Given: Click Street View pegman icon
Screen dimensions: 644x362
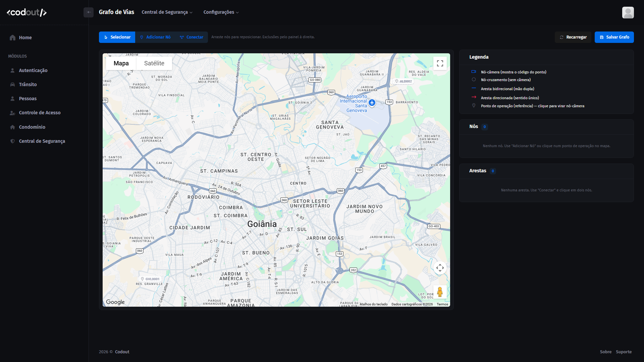Looking at the screenshot, I should pyautogui.click(x=440, y=292).
